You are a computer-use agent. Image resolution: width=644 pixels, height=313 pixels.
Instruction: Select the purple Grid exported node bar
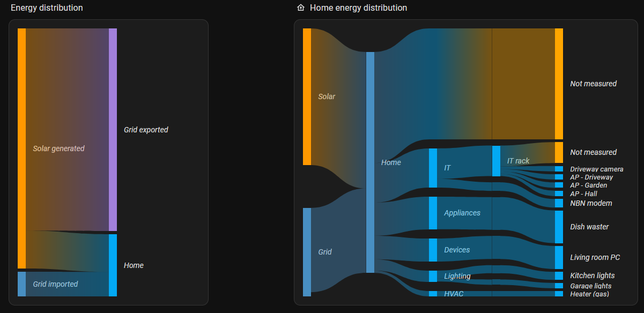pyautogui.click(x=113, y=130)
